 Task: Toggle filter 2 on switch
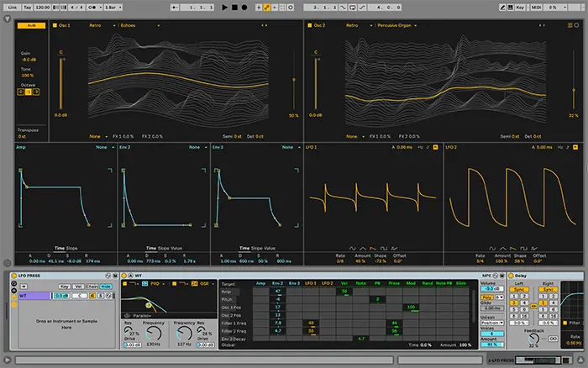[x=174, y=284]
